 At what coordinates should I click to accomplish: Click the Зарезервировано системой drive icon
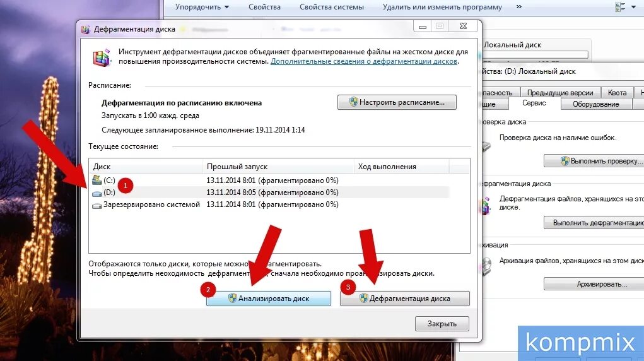(97, 205)
